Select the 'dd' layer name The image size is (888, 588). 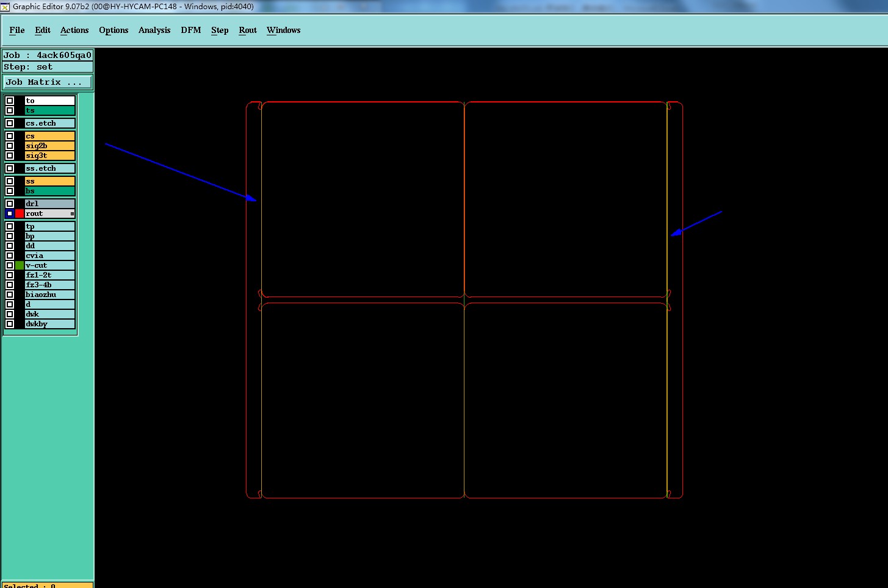50,246
